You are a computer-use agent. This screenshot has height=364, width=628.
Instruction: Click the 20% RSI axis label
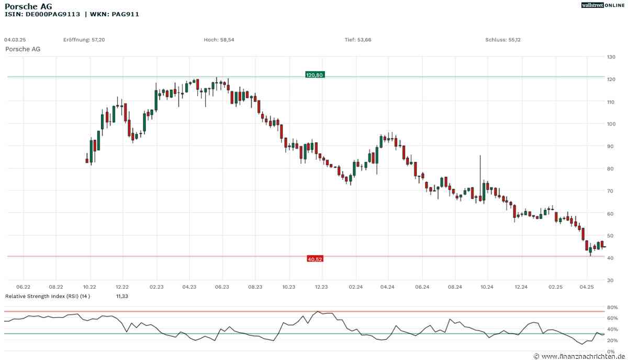[611, 340]
